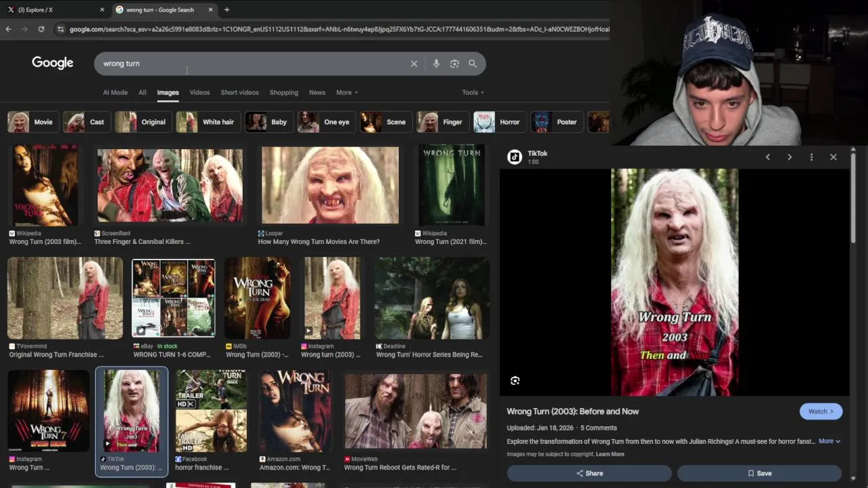Filter images by the One eye chip
This screenshot has height=488, width=868.
pyautogui.click(x=325, y=122)
